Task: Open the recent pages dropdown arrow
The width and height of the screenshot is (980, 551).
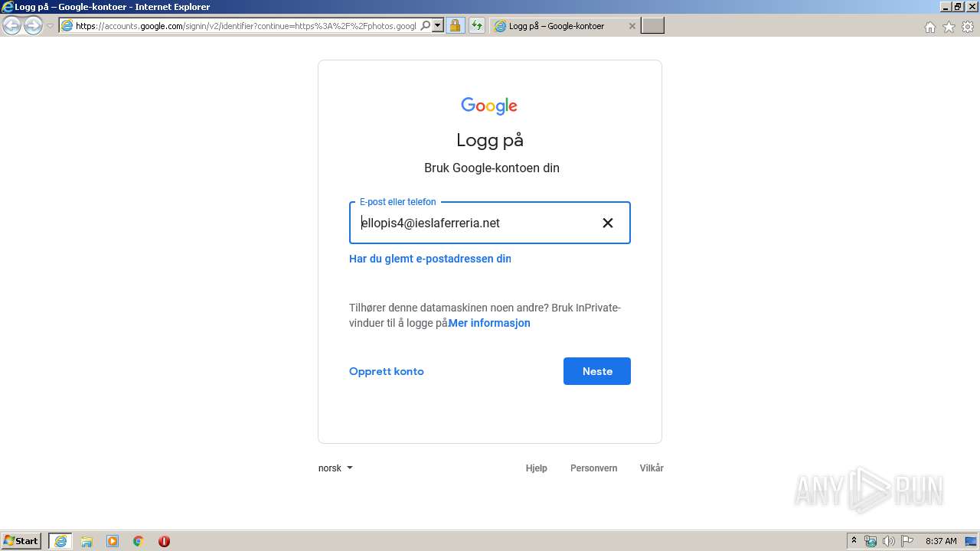Action: coord(50,26)
